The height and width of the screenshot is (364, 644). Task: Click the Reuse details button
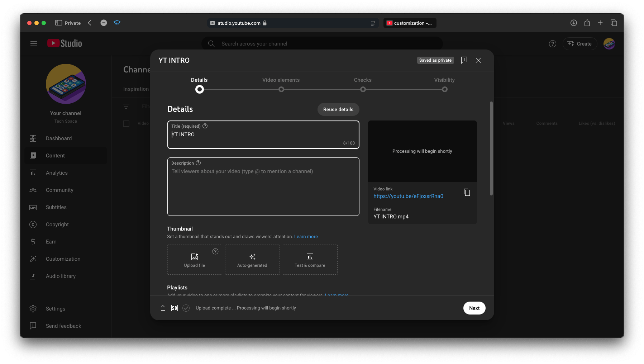click(338, 109)
